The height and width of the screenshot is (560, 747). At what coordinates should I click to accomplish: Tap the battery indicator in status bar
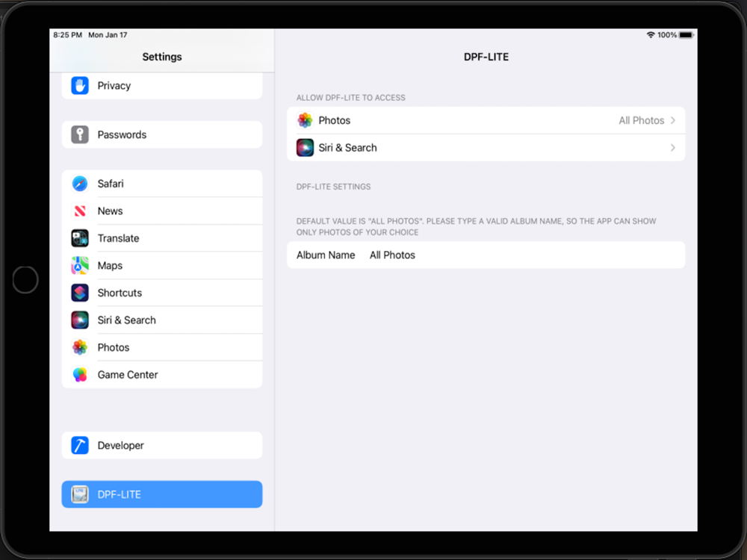686,35
